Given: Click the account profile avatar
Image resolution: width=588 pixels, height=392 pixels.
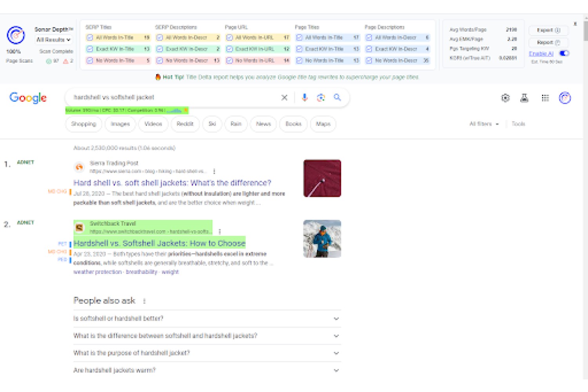Looking at the screenshot, I should point(565,98).
